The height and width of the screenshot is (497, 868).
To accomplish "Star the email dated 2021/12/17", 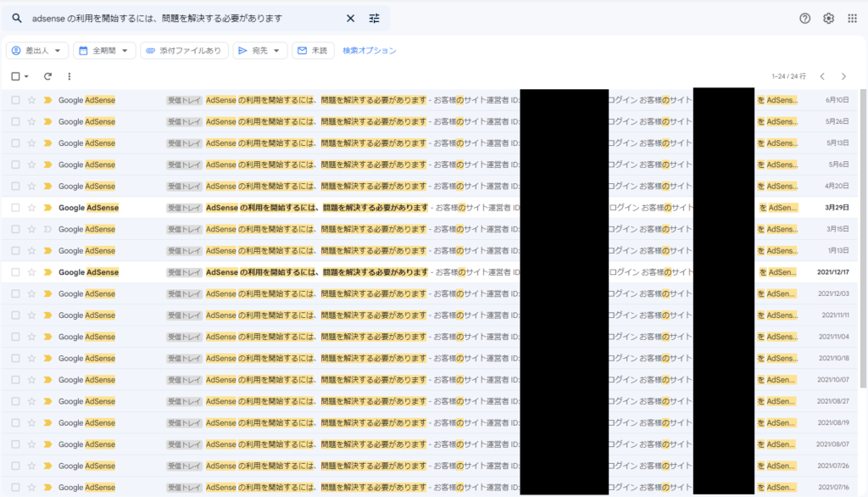I will 31,272.
